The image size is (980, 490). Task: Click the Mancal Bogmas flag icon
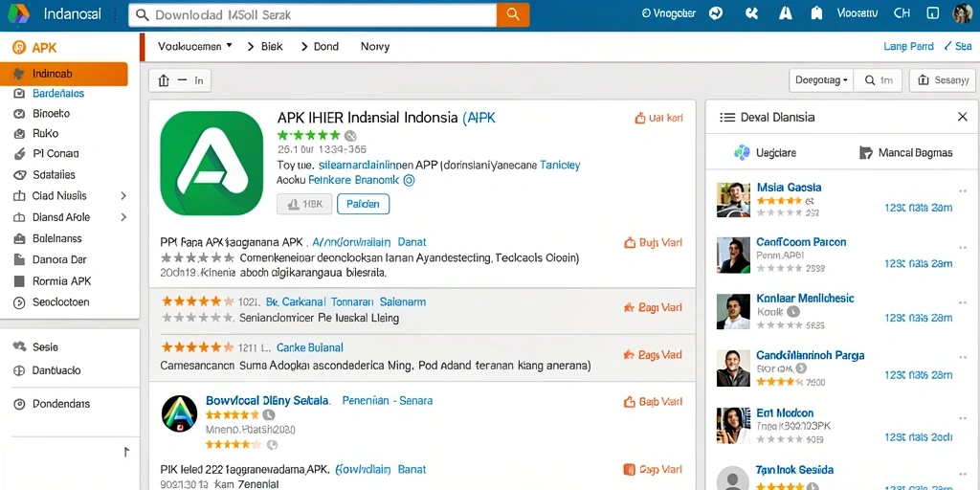click(x=865, y=152)
